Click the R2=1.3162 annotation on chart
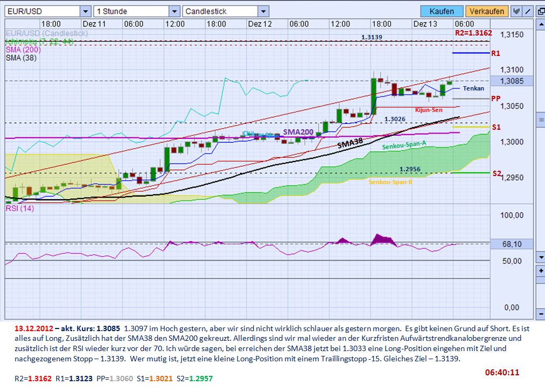Viewport: 545px width, 392px height. tap(473, 33)
